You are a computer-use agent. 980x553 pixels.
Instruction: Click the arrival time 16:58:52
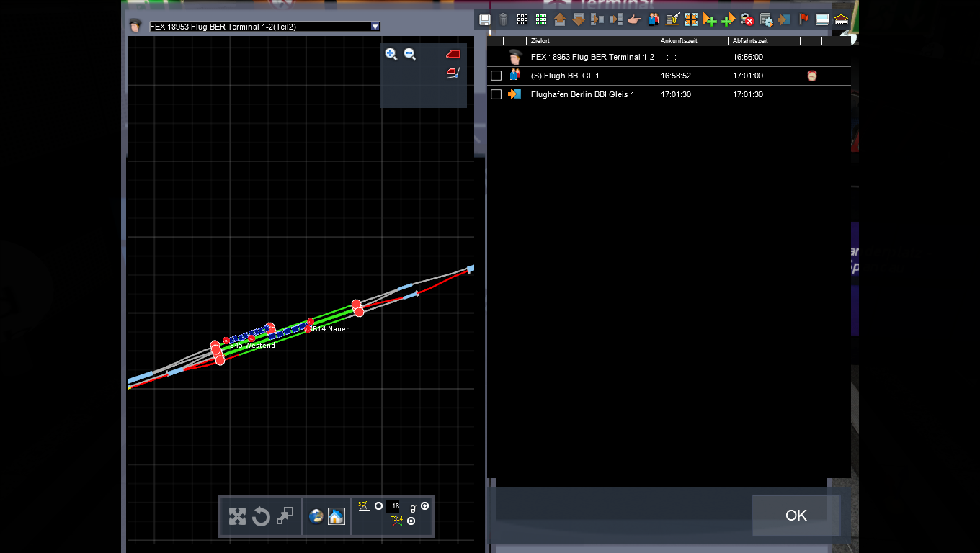[x=676, y=76]
